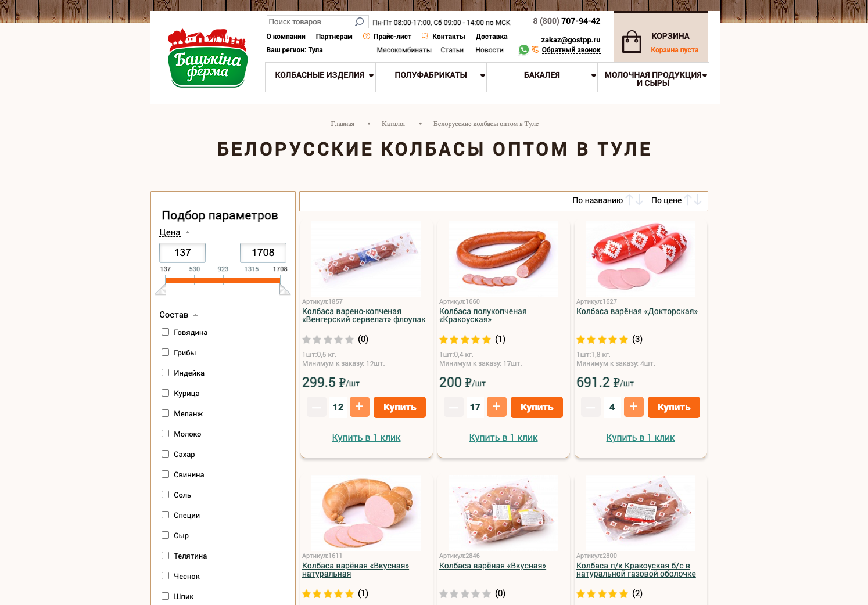Click Купить for Венгерский сервелат
The image size is (868, 605).
point(400,407)
